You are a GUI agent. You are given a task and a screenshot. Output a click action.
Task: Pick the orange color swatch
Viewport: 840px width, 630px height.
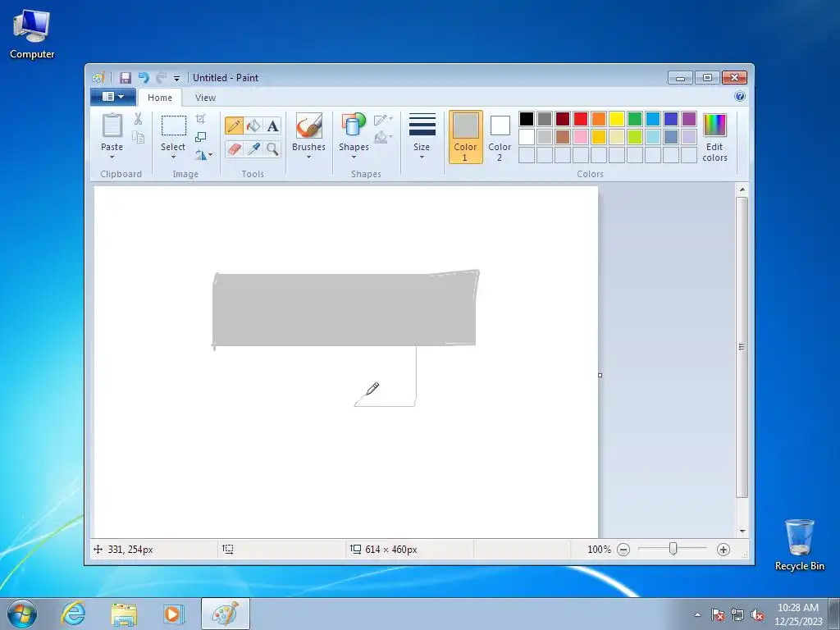click(x=599, y=119)
